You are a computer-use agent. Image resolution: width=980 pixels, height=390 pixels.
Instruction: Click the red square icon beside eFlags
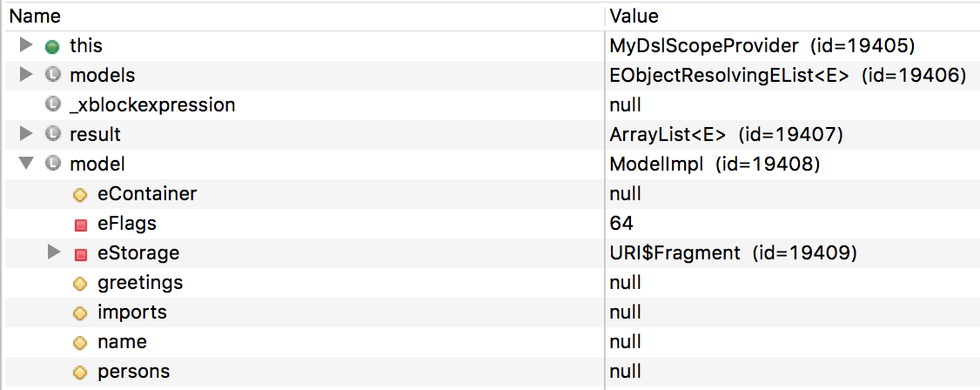click(79, 225)
